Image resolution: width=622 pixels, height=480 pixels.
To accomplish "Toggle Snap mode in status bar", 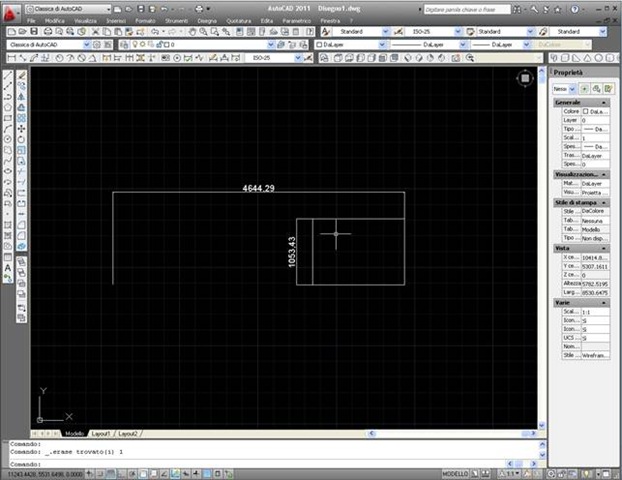I will [102, 474].
